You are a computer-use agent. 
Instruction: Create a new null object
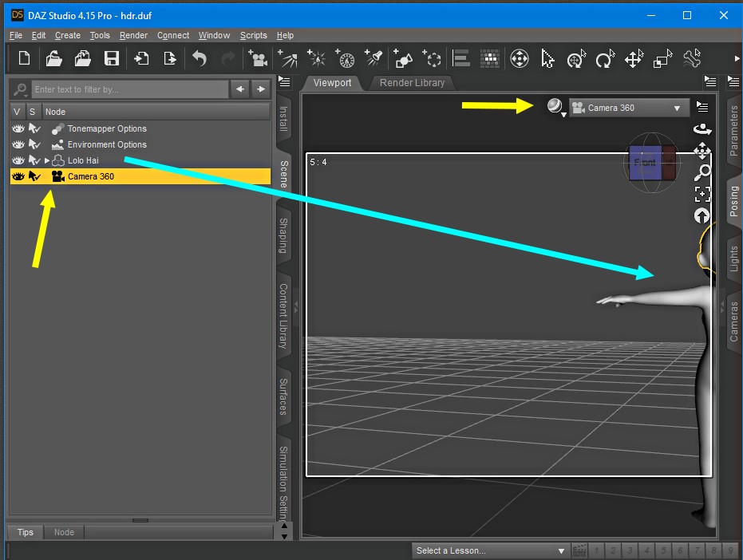432,59
